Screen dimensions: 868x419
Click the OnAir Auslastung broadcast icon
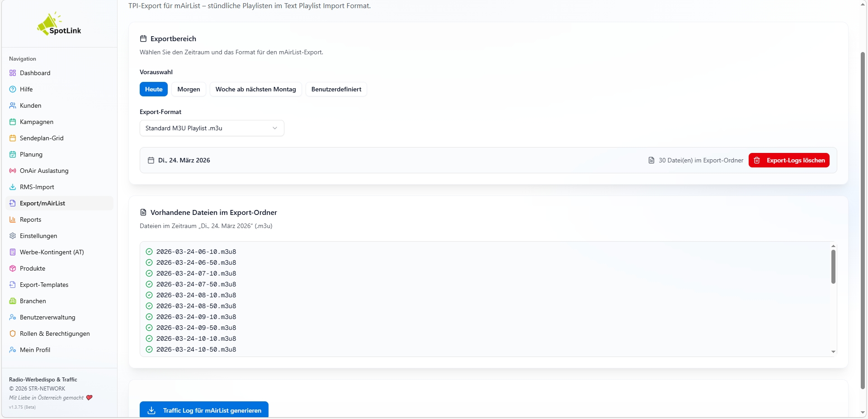[13, 171]
